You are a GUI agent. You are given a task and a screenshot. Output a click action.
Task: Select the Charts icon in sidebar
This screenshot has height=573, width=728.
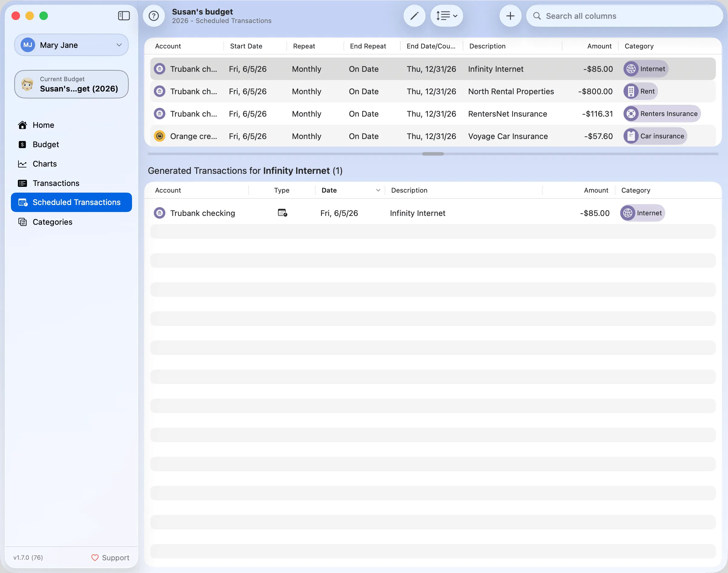click(x=22, y=164)
